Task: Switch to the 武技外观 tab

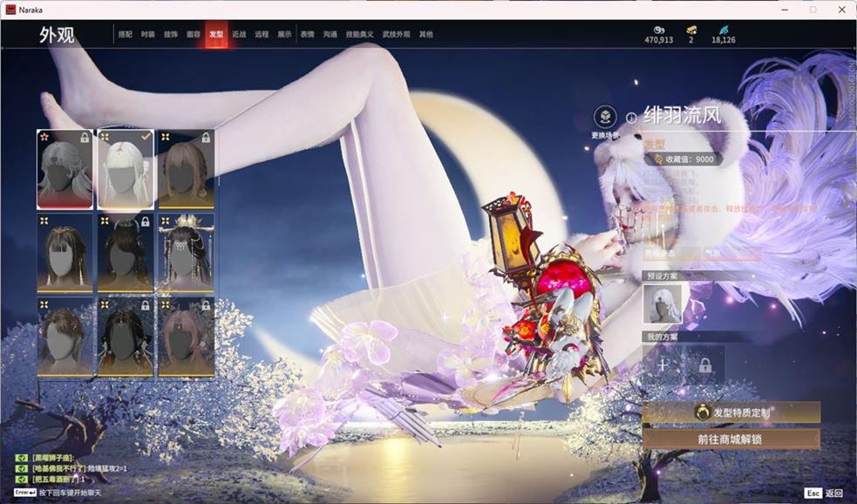Action: click(397, 34)
